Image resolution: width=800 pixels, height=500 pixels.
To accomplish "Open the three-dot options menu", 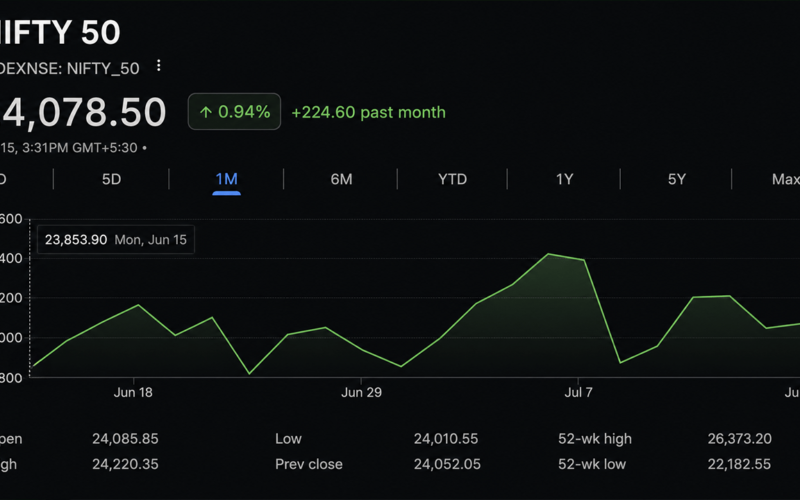I will pyautogui.click(x=159, y=66).
